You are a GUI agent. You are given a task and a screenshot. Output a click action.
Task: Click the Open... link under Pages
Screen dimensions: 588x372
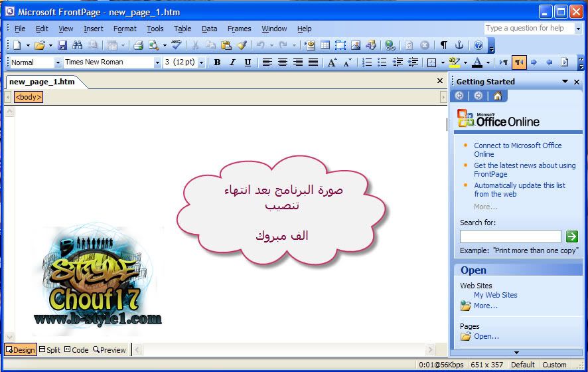(486, 336)
